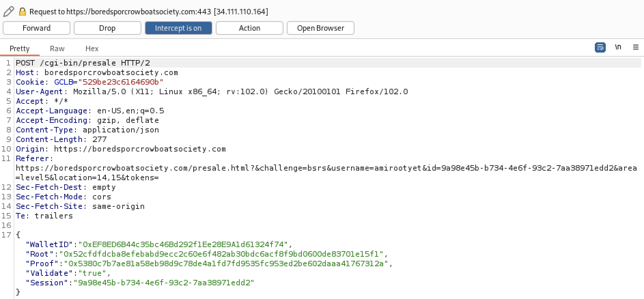Click the POST /cgi-bin/presale request line
The height and width of the screenshot is (299, 644).
(83, 63)
